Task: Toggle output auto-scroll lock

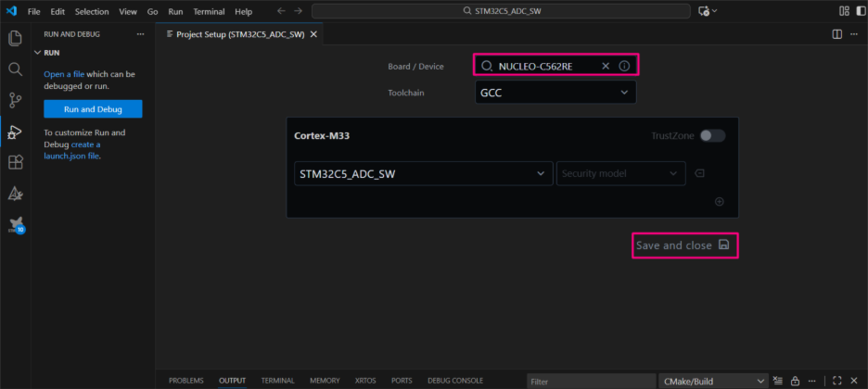Action: click(x=795, y=381)
